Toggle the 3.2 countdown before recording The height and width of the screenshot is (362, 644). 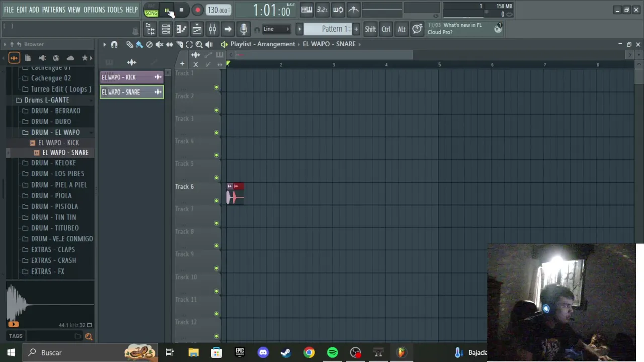(322, 10)
